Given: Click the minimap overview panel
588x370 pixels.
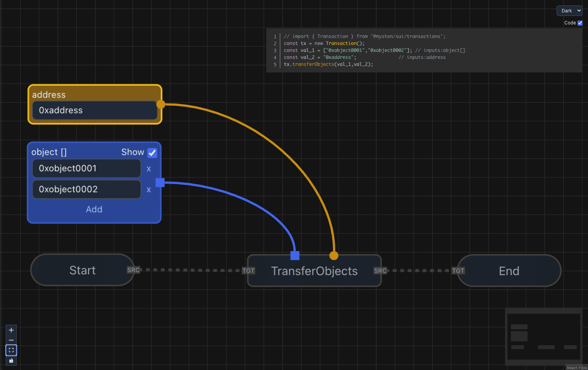Looking at the screenshot, I should pos(544,337).
